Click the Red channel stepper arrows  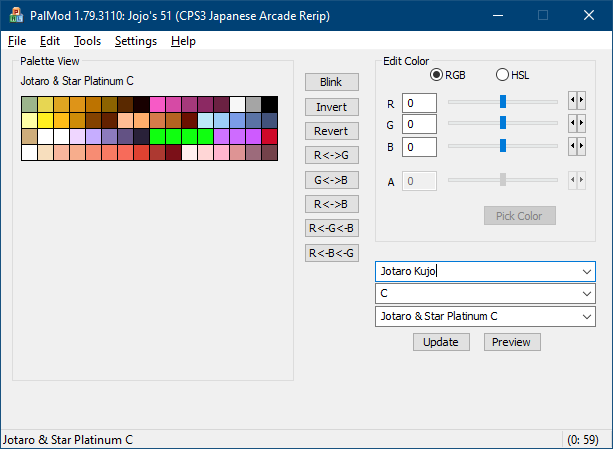[x=576, y=101]
